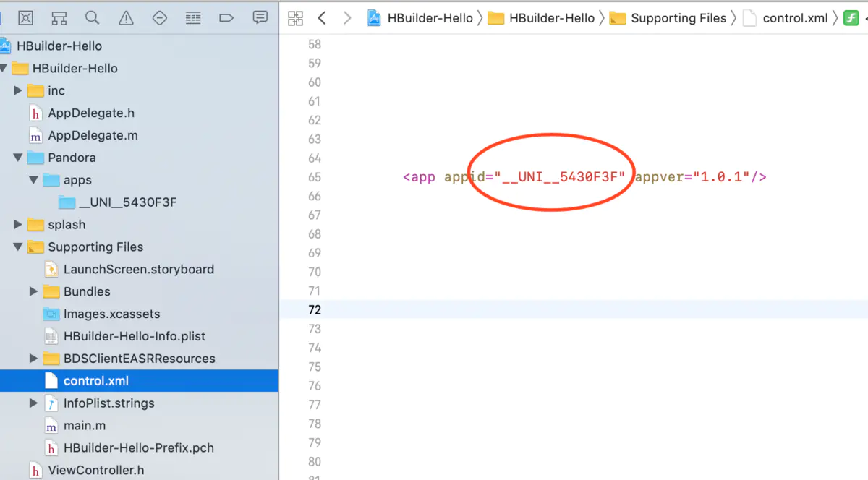The image size is (868, 480).
Task: Click the InfoPlist.strings file icon
Action: click(51, 404)
